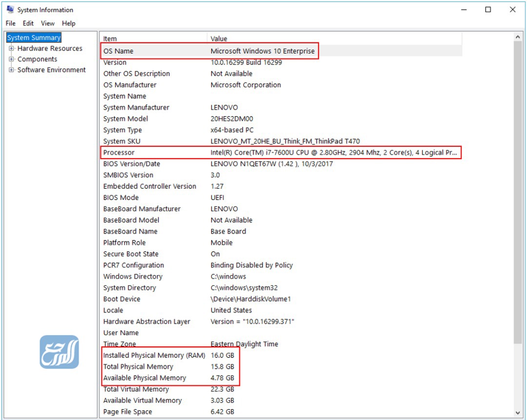Expand the Software Environment node
Screen dimensions: 527x420
[x=11, y=70]
